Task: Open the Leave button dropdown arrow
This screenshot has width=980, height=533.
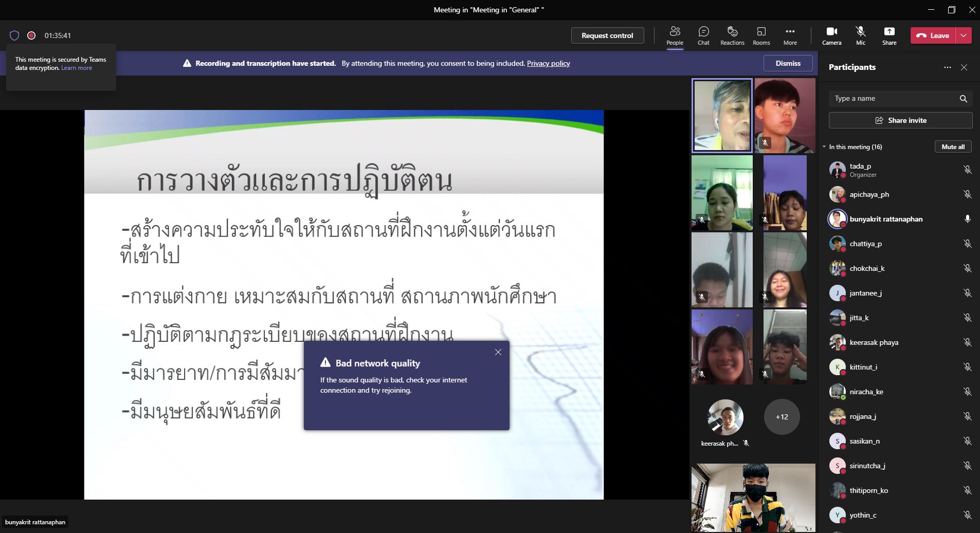Action: 964,35
